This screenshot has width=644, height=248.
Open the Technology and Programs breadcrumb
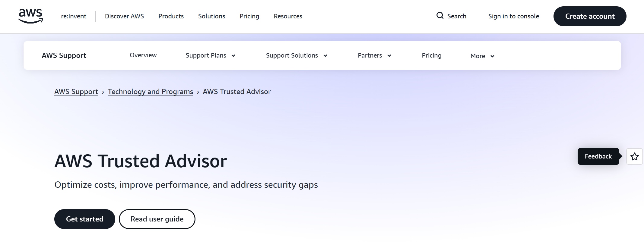click(x=150, y=92)
